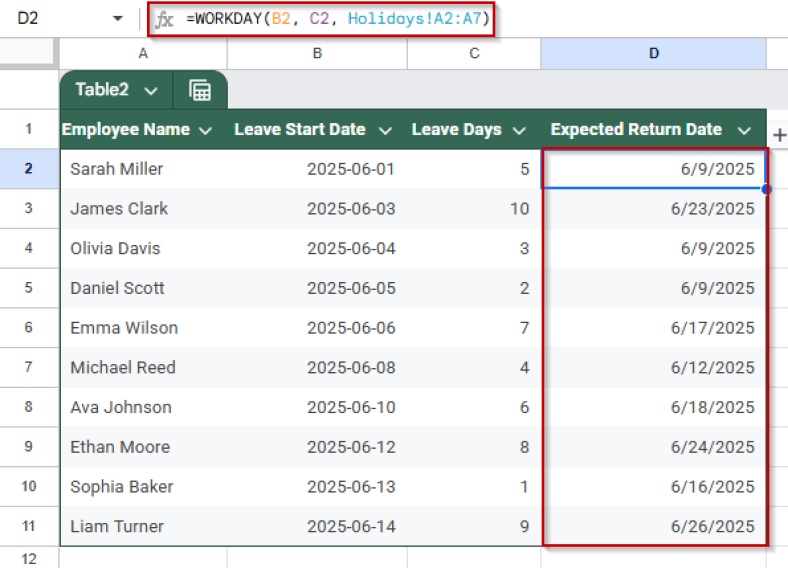Open the Table2 name dropdown
The width and height of the screenshot is (788, 568).
coord(151,90)
